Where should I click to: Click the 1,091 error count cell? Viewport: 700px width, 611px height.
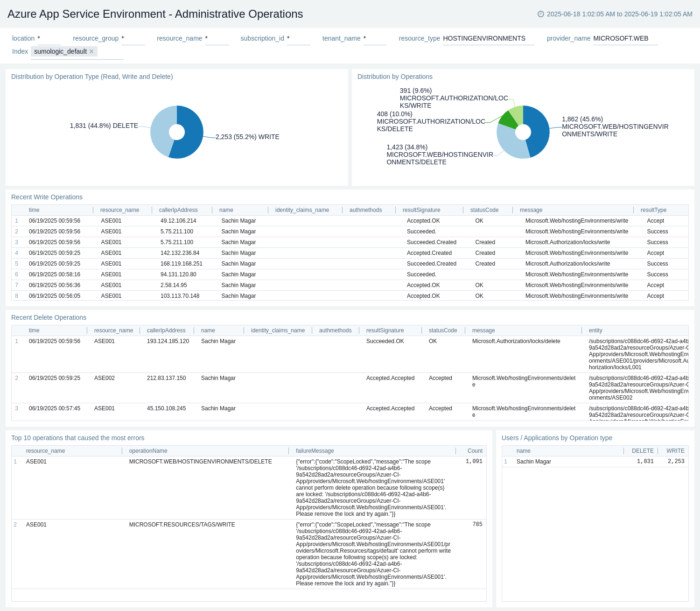tap(474, 461)
